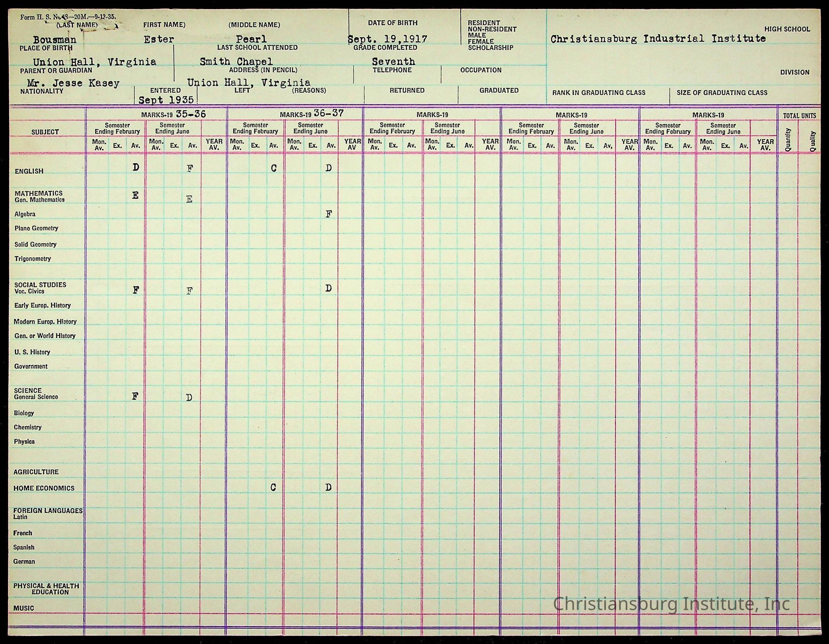This screenshot has width=829, height=644.
Task: Click the MARKS-19 35-36 header
Action: click(x=173, y=114)
